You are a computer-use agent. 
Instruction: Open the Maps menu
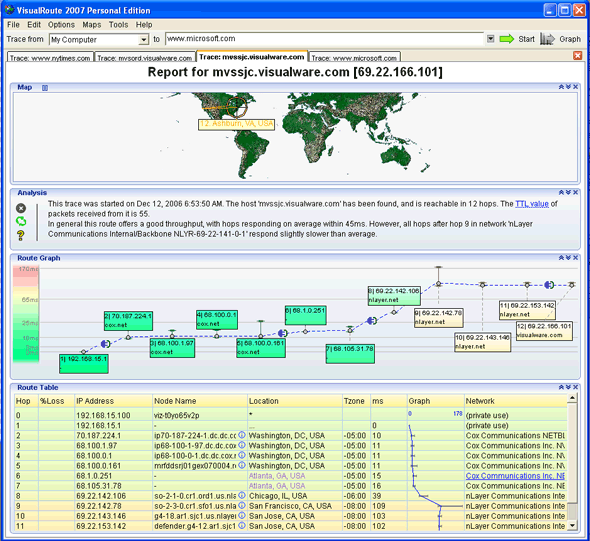point(92,25)
